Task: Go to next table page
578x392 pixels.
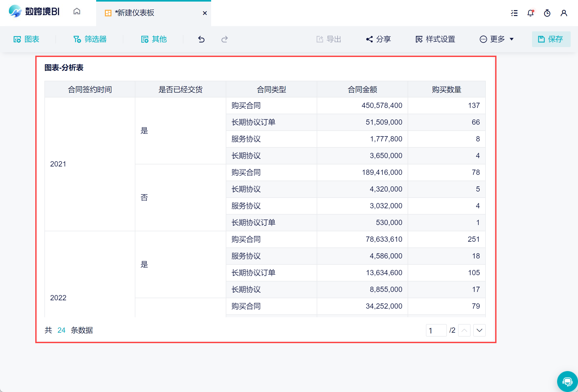Action: click(479, 330)
